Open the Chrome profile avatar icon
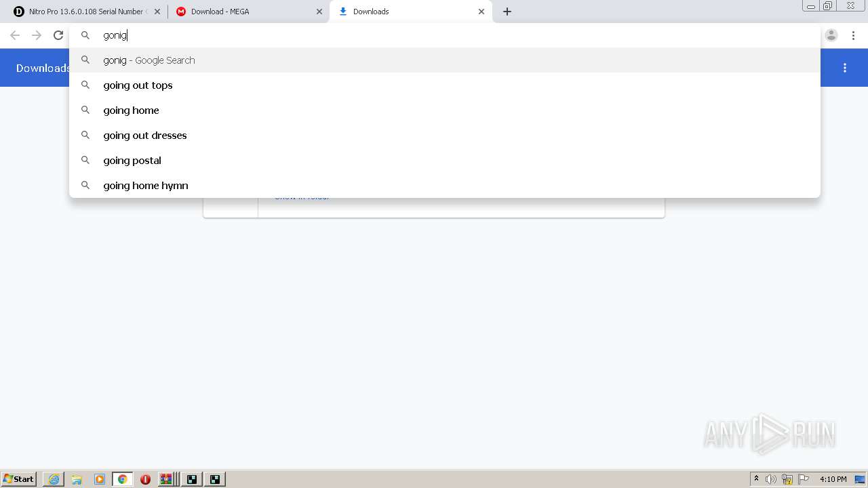This screenshot has height=488, width=868. click(x=831, y=35)
